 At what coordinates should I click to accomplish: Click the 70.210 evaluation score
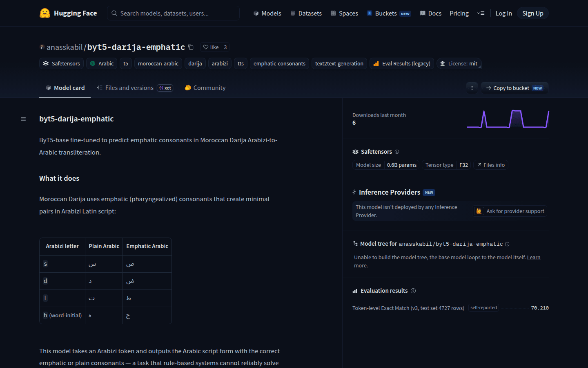(x=540, y=308)
